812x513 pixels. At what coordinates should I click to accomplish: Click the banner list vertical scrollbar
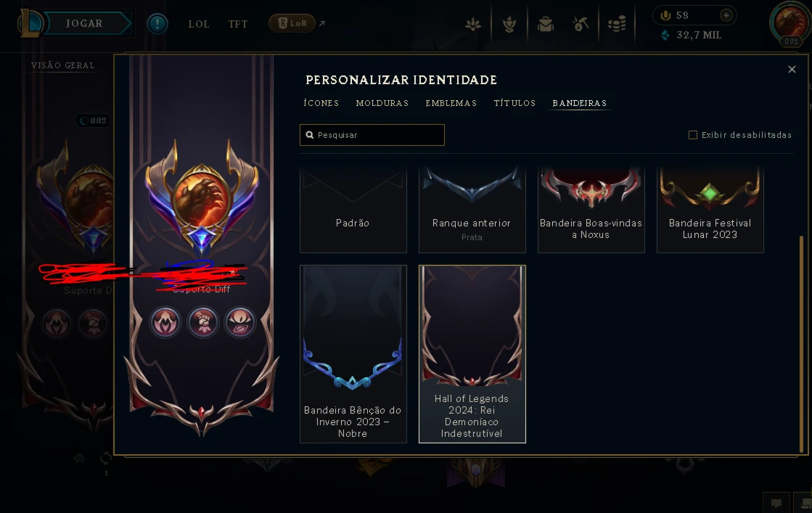[803, 343]
